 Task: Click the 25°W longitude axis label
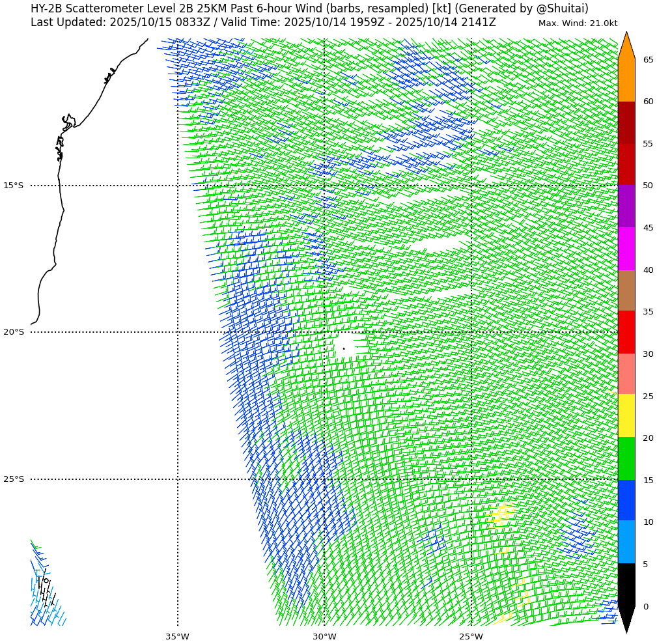[471, 636]
